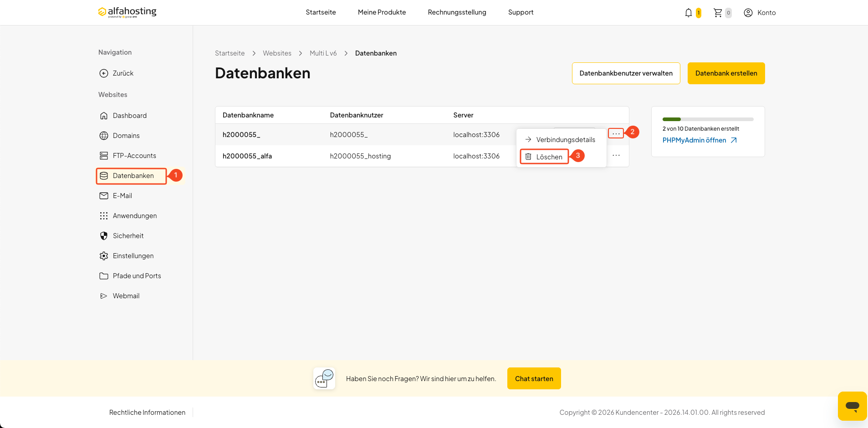Click the Datenbanken database icon
Image resolution: width=868 pixels, height=428 pixels.
point(104,176)
